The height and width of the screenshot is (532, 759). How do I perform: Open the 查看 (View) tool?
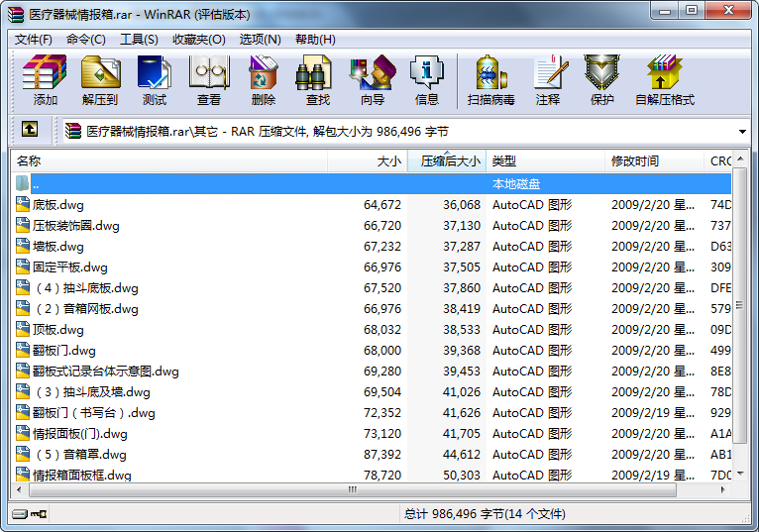tap(209, 80)
